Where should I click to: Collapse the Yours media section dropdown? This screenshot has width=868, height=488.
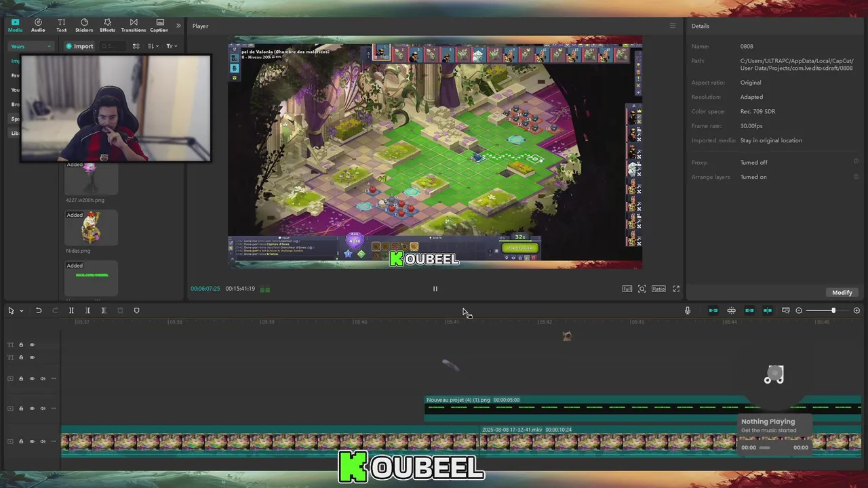(x=31, y=46)
